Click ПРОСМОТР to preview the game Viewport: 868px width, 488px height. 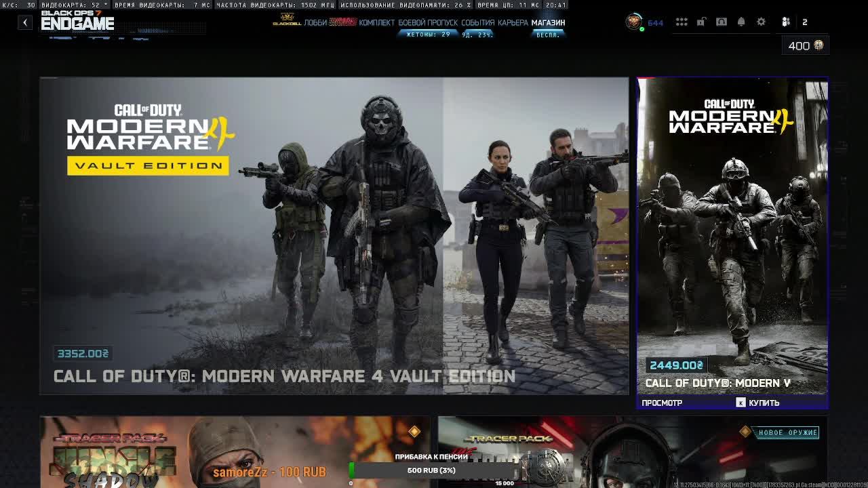pyautogui.click(x=662, y=403)
